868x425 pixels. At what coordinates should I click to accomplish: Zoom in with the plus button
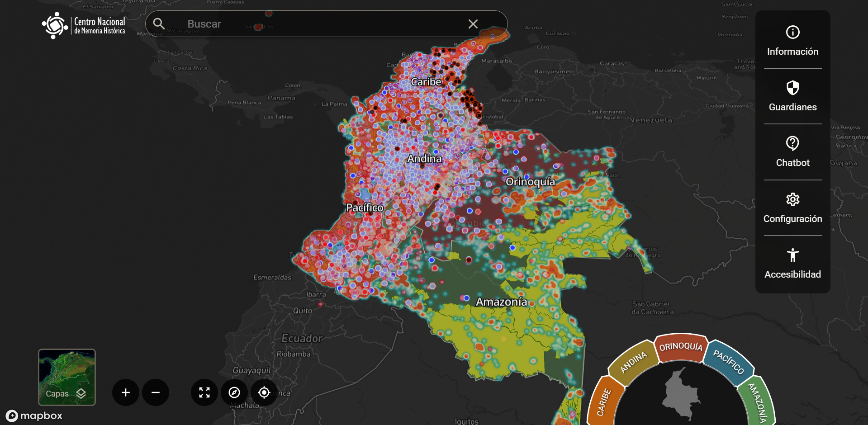pos(126,392)
